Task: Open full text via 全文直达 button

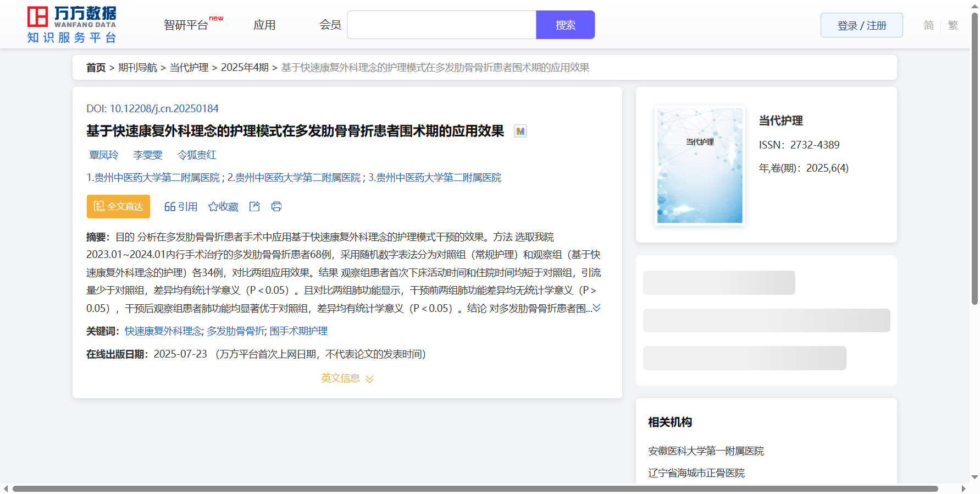Action: point(118,206)
